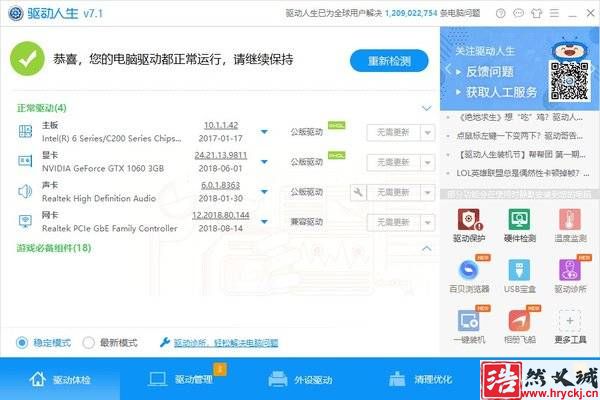This screenshot has width=600, height=400.
Task: Open the update dropdown in the sound card row
Action: pos(428,192)
